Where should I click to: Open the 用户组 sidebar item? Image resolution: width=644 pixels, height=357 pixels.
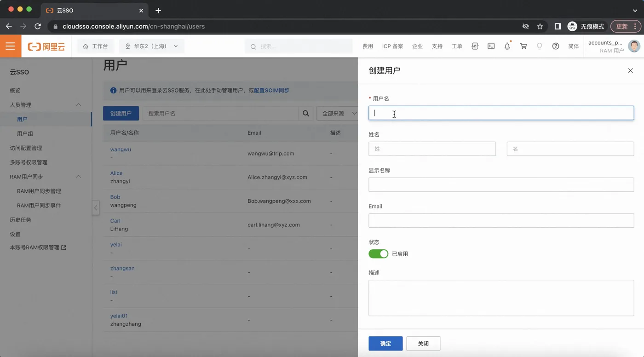pos(25,133)
